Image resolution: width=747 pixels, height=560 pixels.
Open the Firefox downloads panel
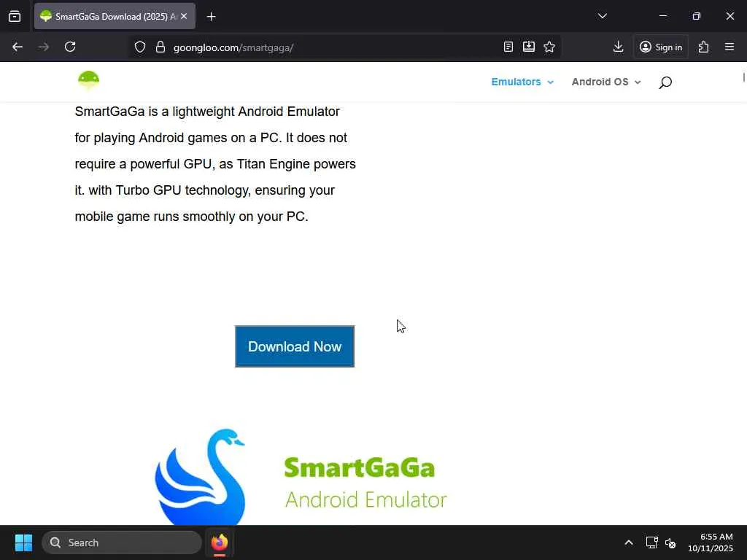pyautogui.click(x=619, y=47)
